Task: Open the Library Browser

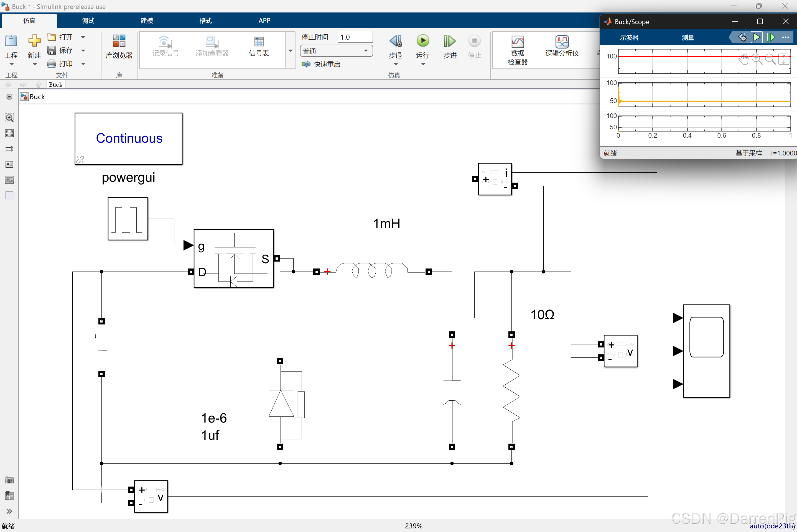Action: 119,47
